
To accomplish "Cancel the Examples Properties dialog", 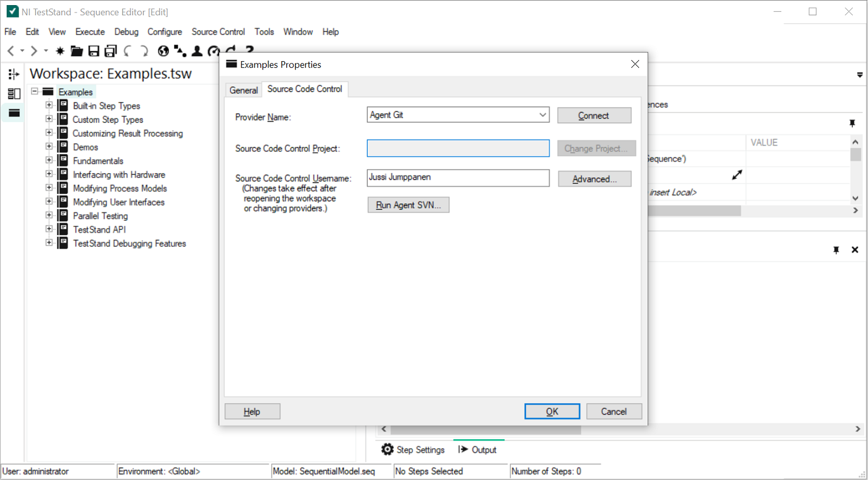I will click(x=614, y=412).
